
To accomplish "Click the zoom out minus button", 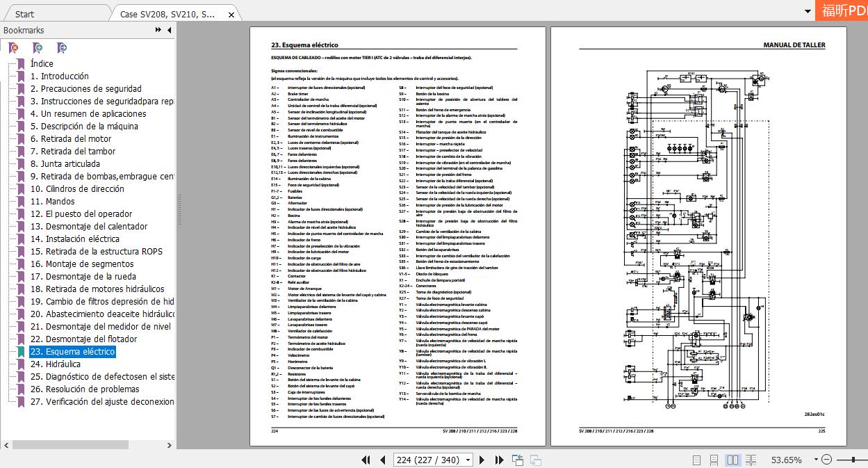I will click(826, 460).
